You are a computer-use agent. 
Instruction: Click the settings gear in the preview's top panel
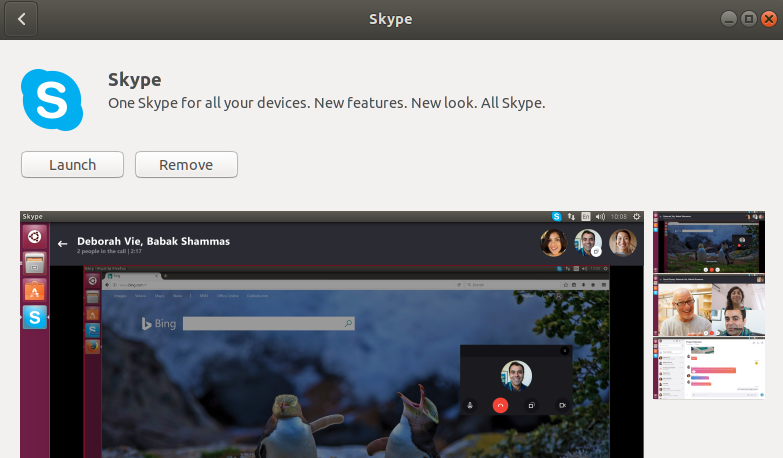637,216
